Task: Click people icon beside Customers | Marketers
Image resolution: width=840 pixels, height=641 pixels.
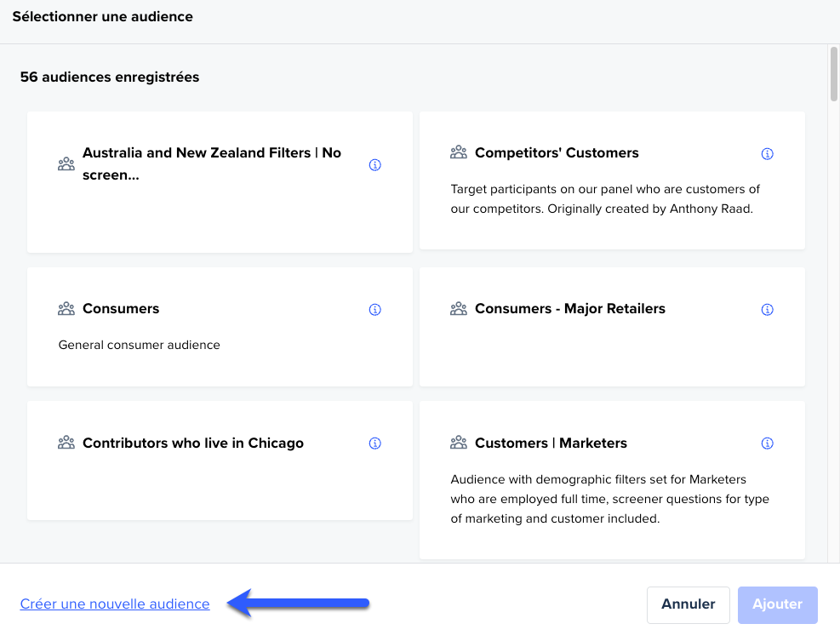Action: (459, 444)
